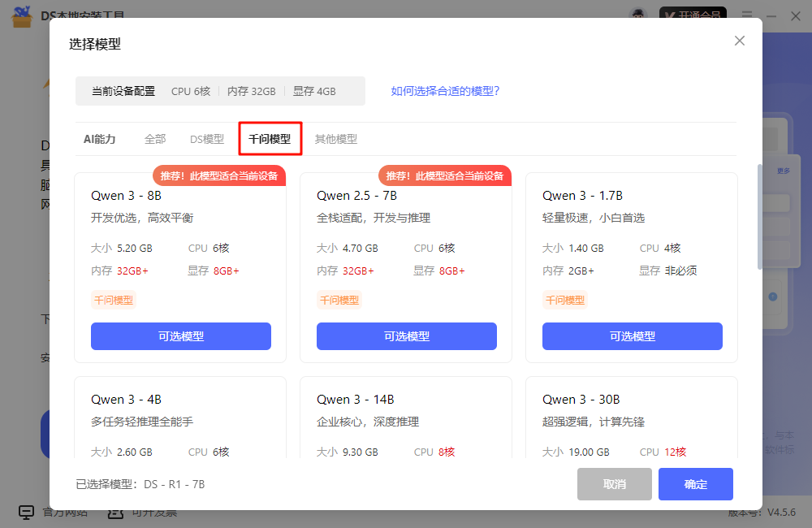Open the 如何选择合适的模型 help link
812x528 pixels.
445,91
